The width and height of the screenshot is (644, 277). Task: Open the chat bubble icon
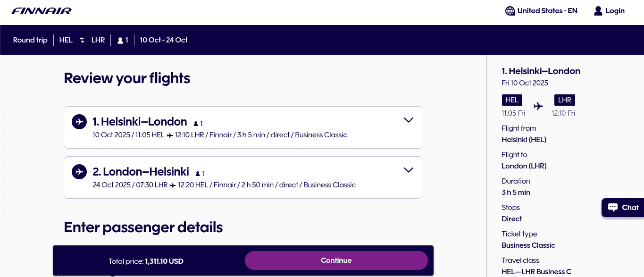coord(612,208)
